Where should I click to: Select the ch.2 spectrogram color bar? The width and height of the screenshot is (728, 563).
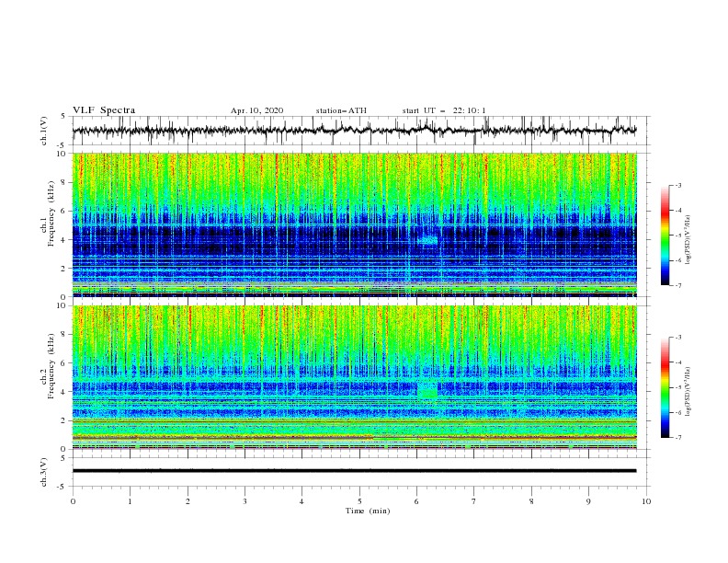pyautogui.click(x=665, y=387)
